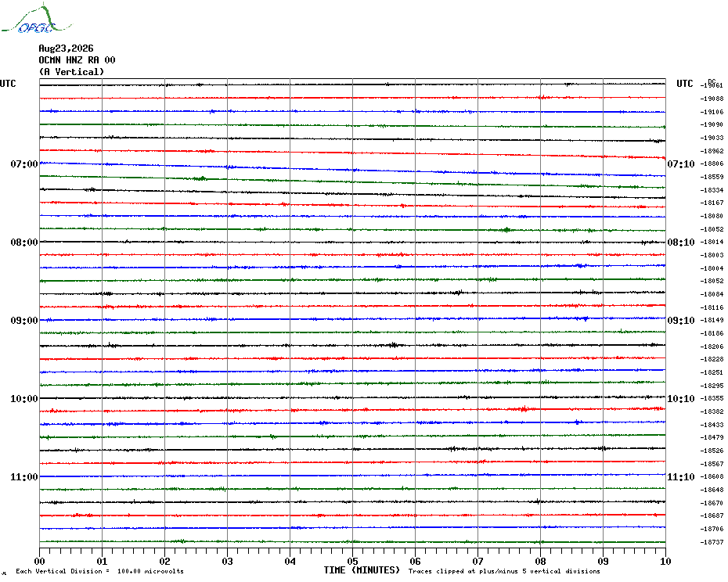Click minute tick label 02

pyautogui.click(x=165, y=561)
